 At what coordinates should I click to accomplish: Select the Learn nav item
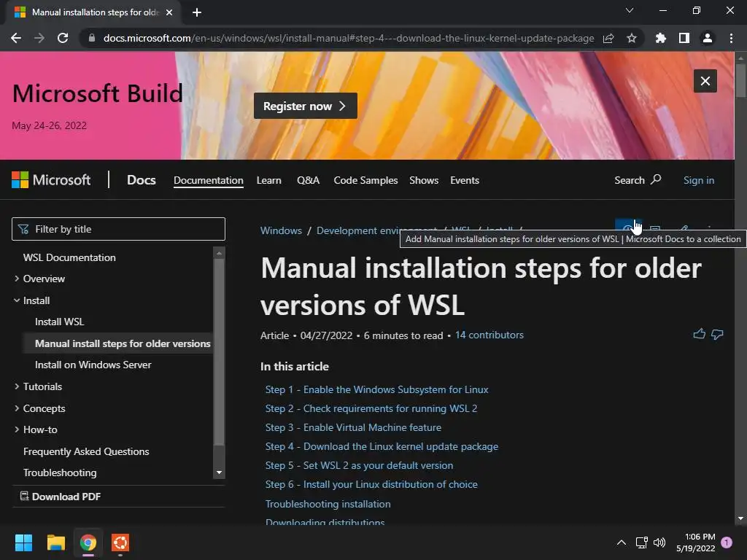click(x=268, y=181)
